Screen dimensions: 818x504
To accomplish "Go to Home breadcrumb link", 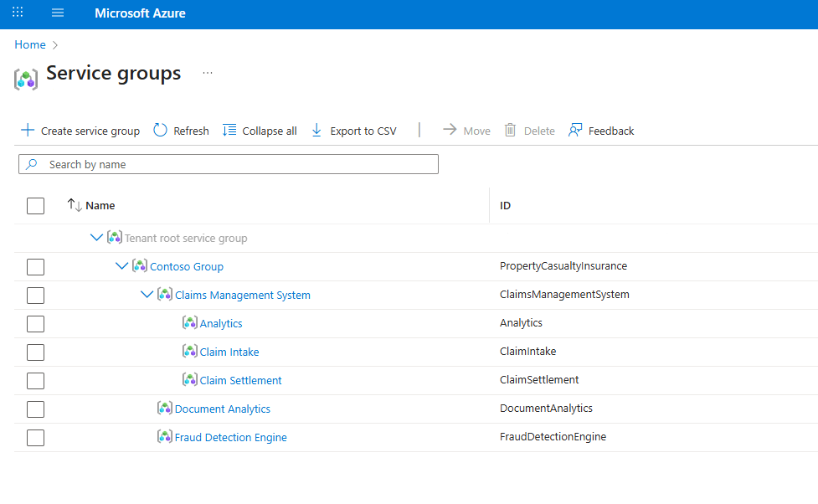I will (29, 44).
